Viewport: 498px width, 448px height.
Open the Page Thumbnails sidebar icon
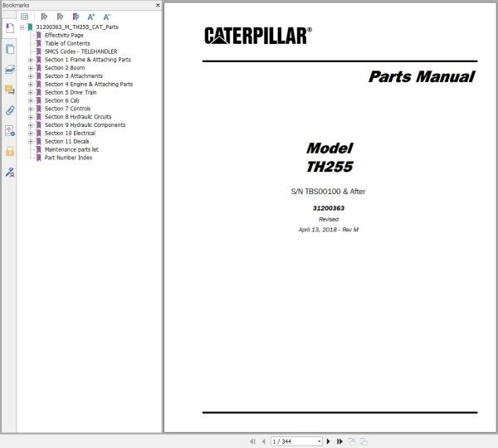[x=10, y=49]
